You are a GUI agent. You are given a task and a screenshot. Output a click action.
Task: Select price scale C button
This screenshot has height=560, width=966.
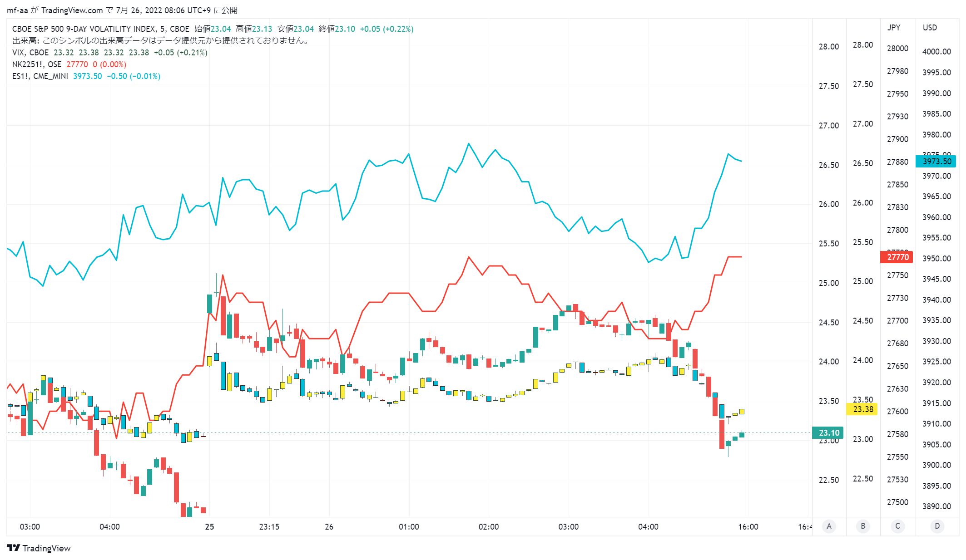[x=897, y=526]
